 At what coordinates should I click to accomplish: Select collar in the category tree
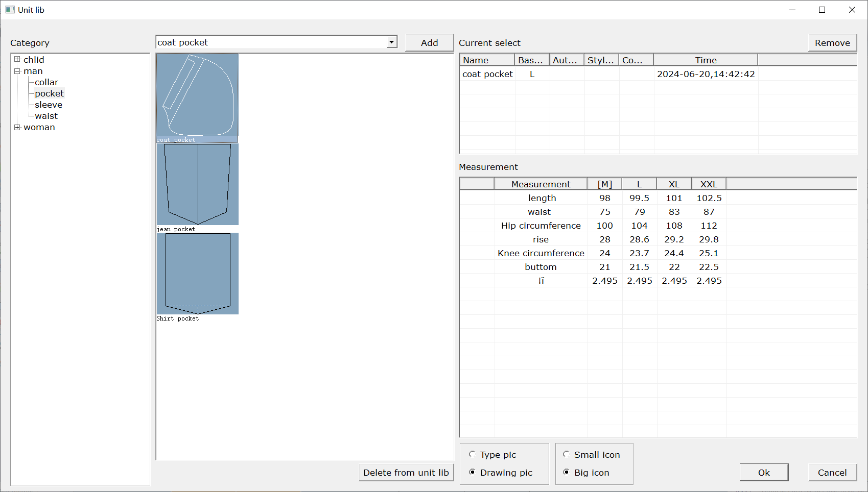[46, 82]
